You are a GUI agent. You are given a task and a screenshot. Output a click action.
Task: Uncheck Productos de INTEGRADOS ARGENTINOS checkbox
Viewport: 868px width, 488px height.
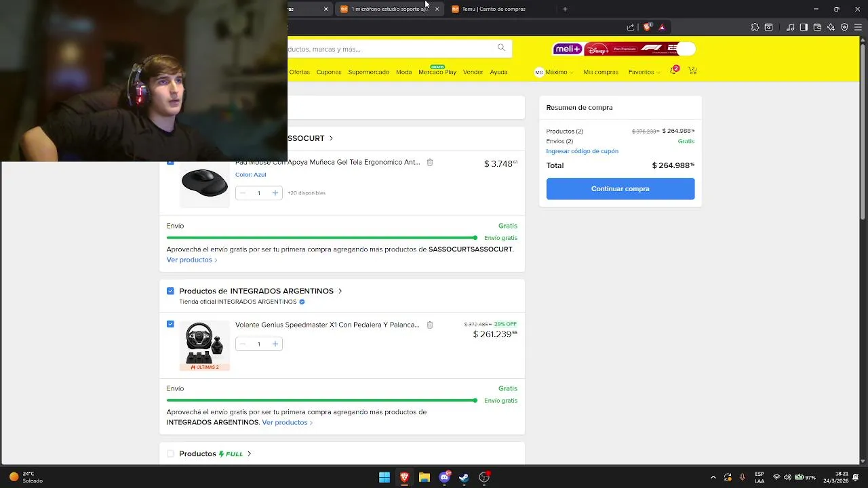(x=170, y=291)
